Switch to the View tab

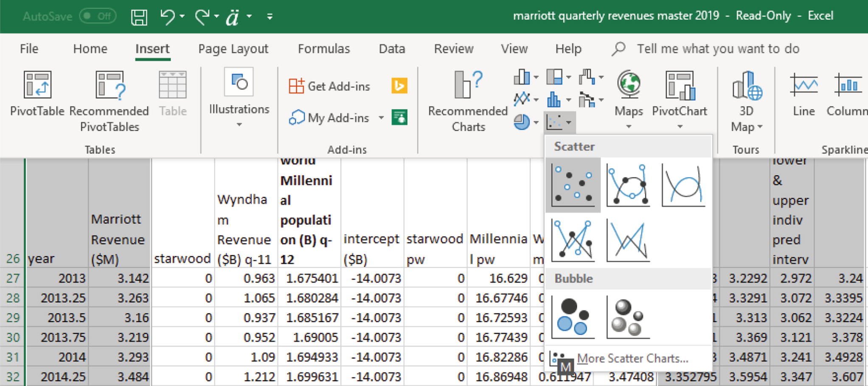[514, 49]
